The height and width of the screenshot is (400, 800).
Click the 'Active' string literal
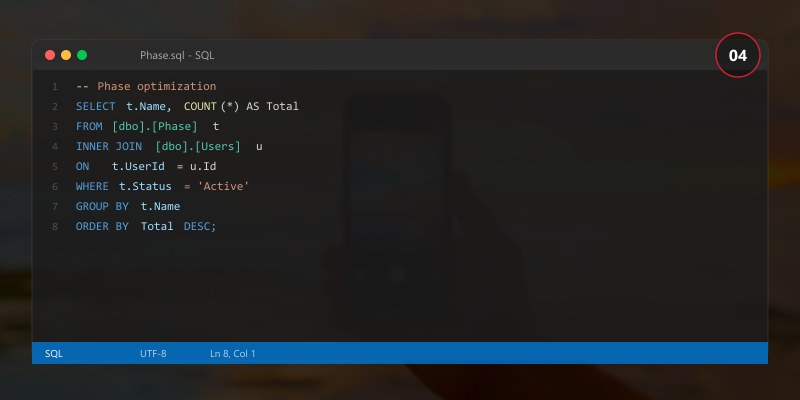(x=223, y=186)
